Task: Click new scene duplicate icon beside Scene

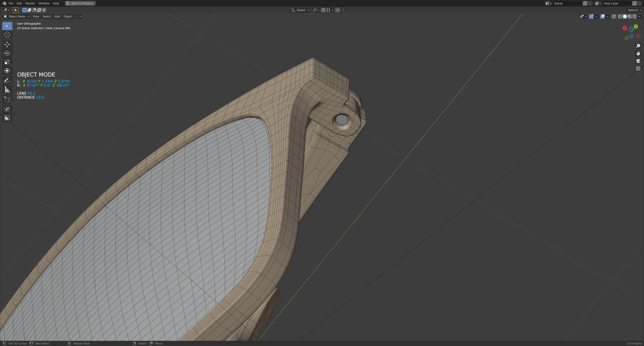Action: pos(585,3)
